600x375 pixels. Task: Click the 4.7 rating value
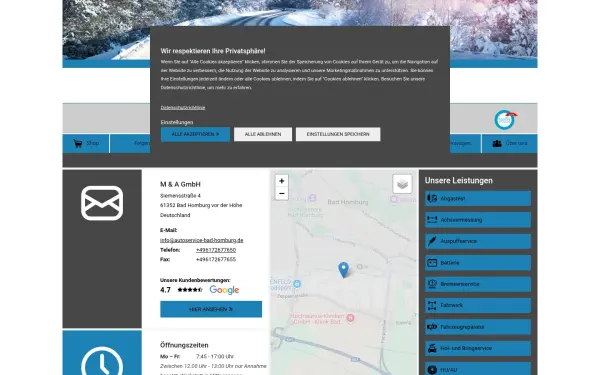pos(165,290)
